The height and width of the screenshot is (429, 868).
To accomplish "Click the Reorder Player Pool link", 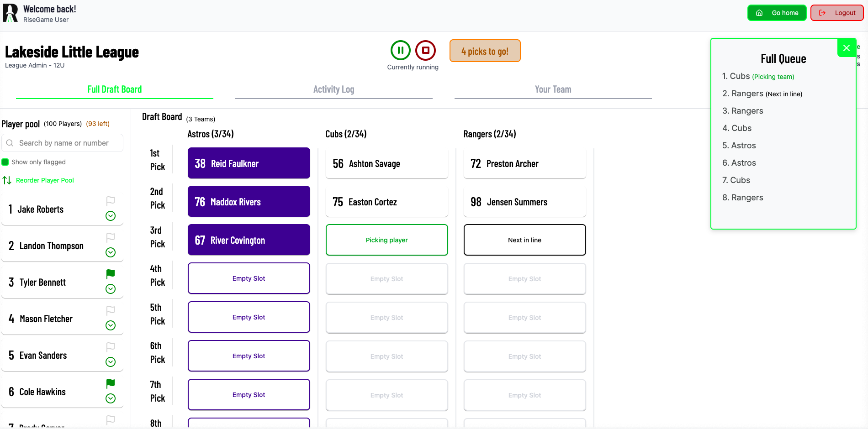I will pos(45,180).
